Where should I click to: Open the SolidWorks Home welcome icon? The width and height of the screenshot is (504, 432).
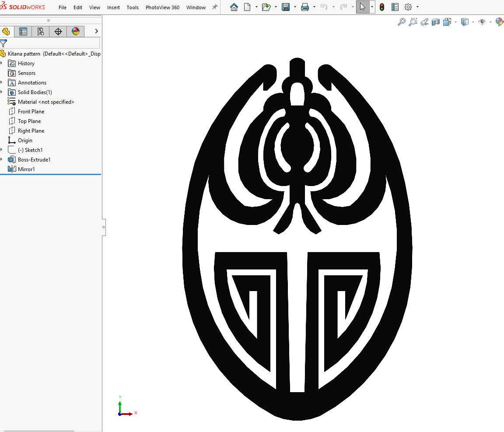click(x=234, y=7)
